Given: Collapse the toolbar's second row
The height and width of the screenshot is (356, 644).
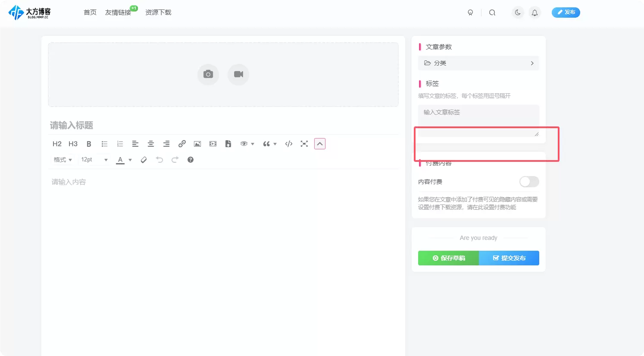Looking at the screenshot, I should 320,144.
